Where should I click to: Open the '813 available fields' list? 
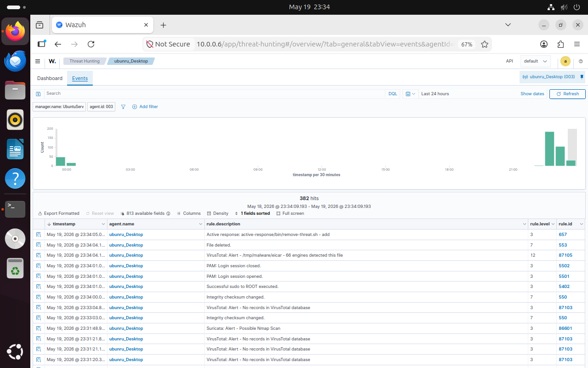click(x=145, y=213)
